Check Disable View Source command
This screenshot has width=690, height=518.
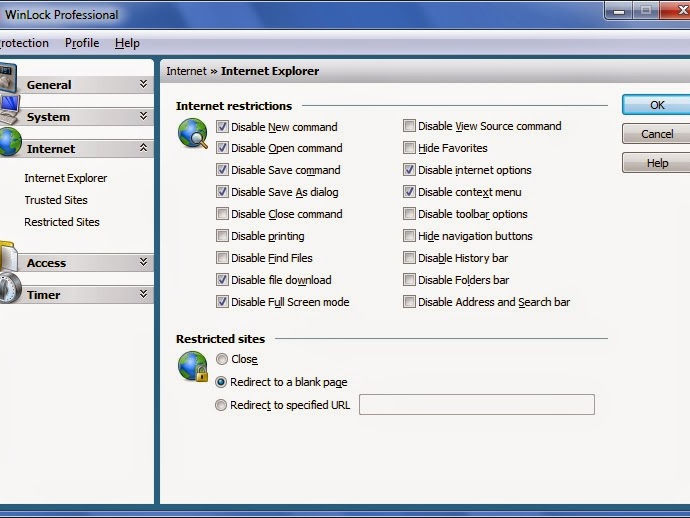pos(409,126)
